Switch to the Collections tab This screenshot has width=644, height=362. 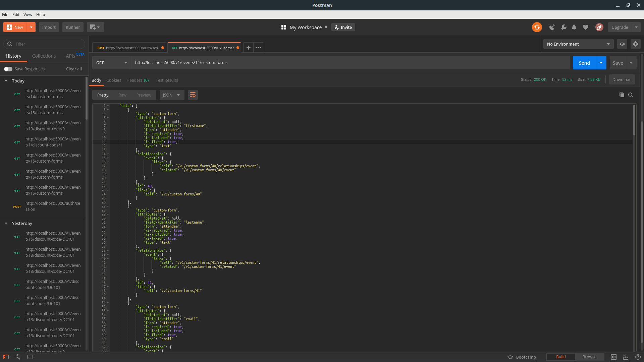click(x=44, y=56)
